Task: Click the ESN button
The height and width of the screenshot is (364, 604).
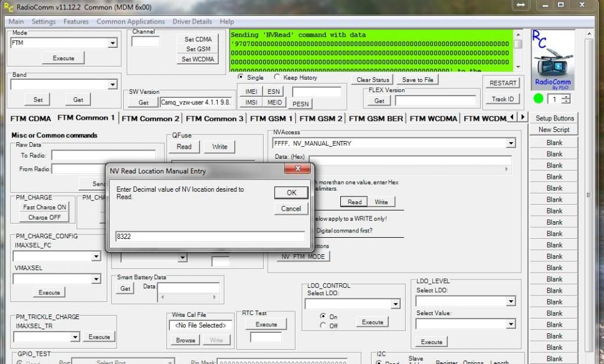Action: tap(274, 91)
